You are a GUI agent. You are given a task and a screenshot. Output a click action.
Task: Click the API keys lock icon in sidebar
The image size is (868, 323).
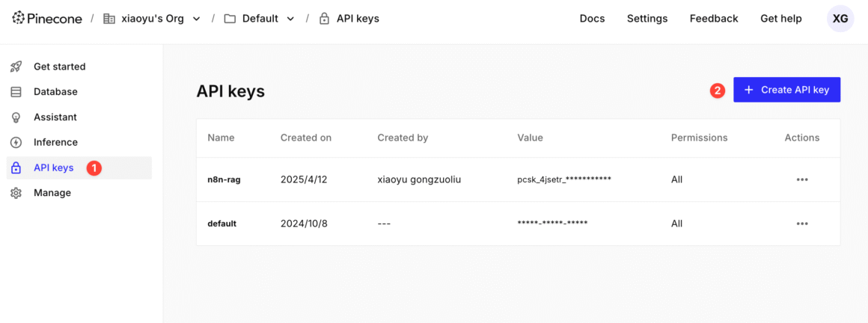click(16, 168)
